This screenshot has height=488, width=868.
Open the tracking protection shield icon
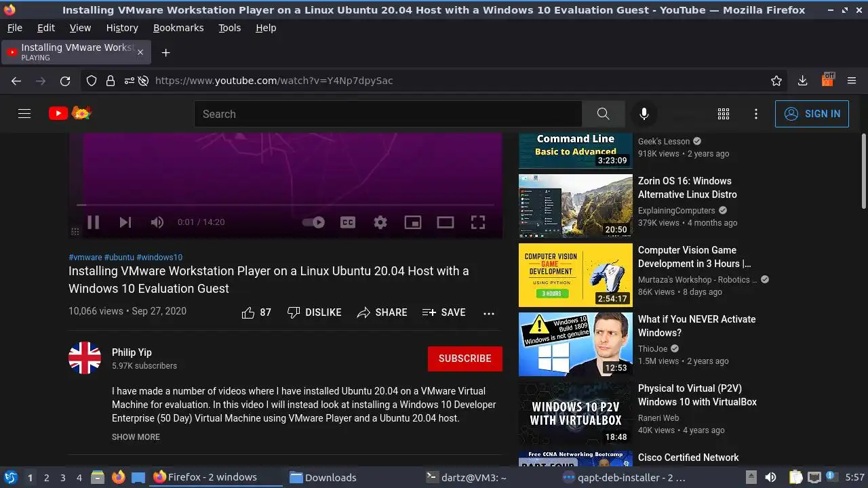coord(92,81)
